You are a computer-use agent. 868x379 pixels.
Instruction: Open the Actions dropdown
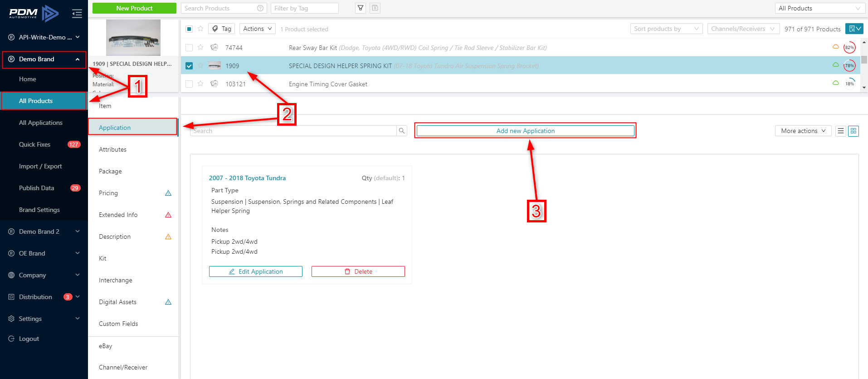(x=257, y=29)
